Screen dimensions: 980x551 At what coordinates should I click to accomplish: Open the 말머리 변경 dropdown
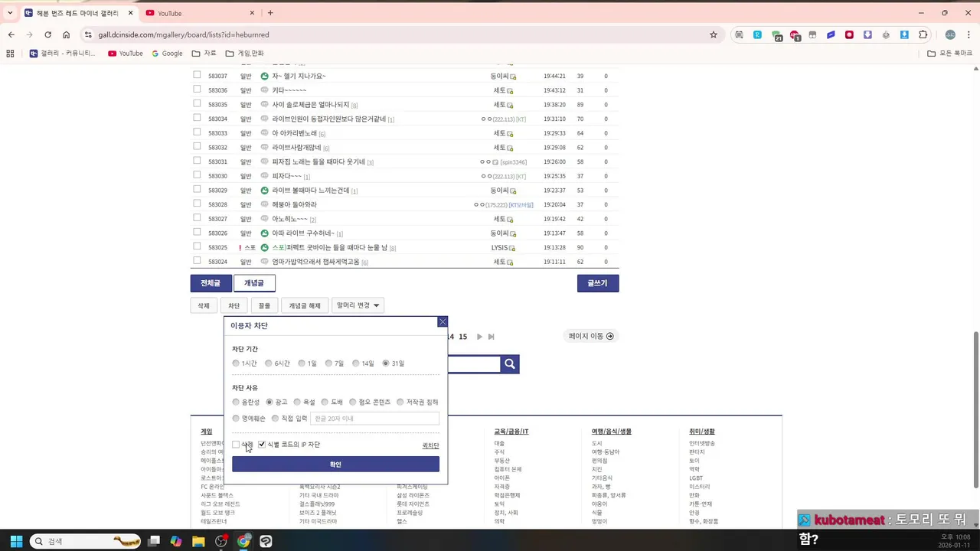[358, 305]
